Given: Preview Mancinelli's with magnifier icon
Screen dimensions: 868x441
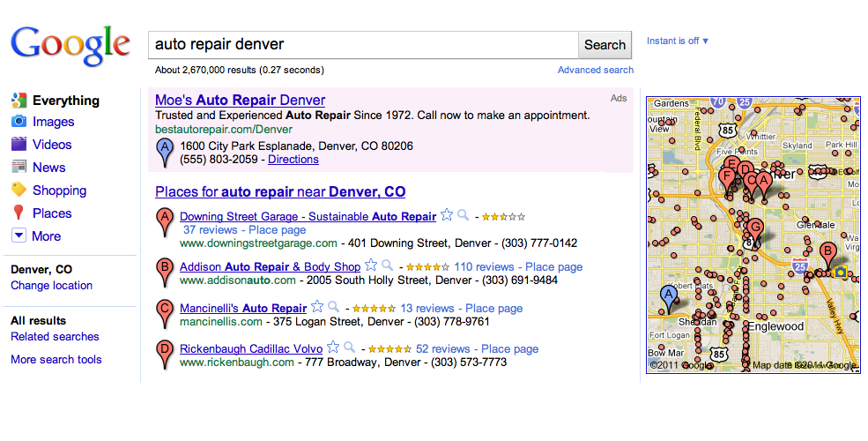Looking at the screenshot, I should click(334, 307).
